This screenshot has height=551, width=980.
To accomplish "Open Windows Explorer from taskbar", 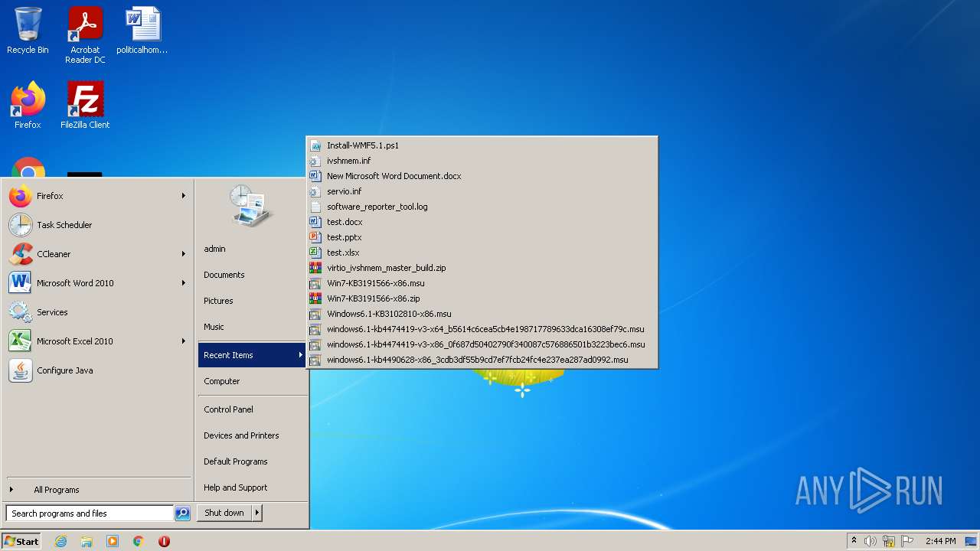I will coord(87,541).
